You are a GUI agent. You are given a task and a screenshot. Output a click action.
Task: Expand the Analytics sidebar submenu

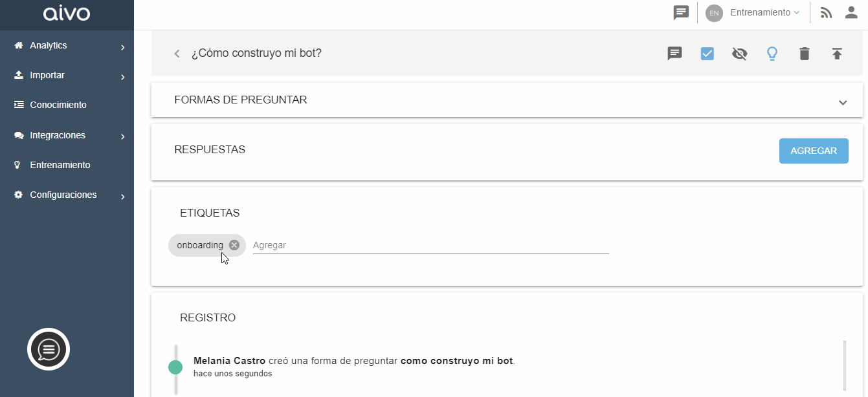tap(122, 47)
